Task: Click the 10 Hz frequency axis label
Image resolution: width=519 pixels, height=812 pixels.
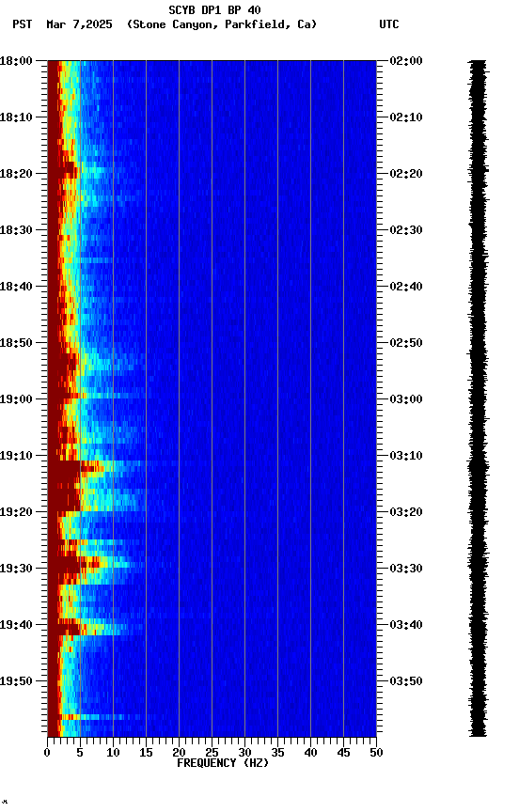Action: point(113,754)
